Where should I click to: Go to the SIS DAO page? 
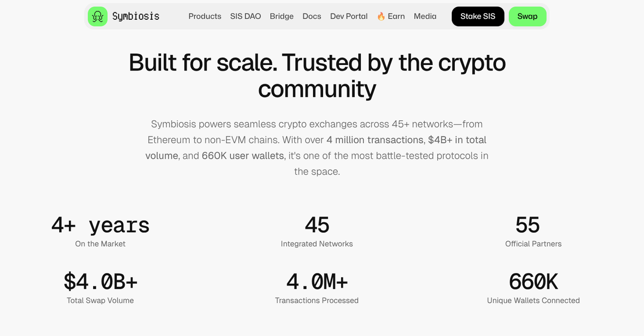[x=246, y=16]
